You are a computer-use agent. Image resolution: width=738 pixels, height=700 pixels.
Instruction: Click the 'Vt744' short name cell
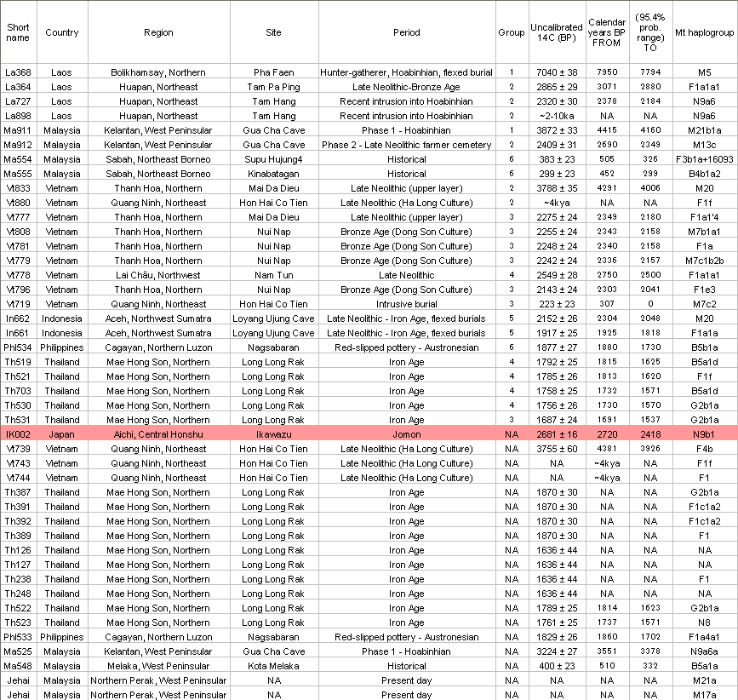19,478
